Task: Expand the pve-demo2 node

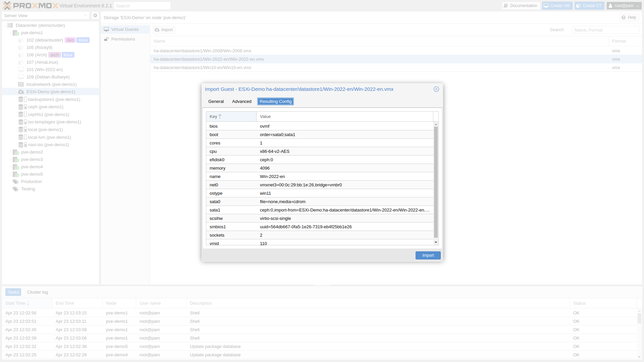Action: pyautogui.click(x=10, y=152)
